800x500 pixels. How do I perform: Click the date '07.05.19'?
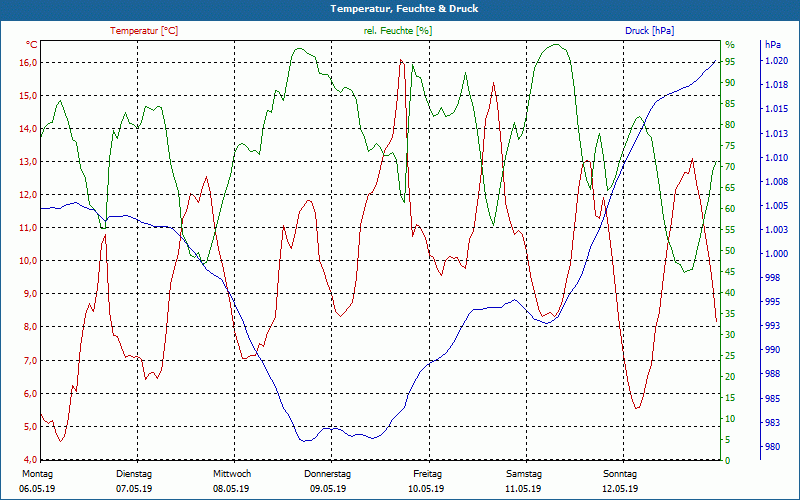134,489
